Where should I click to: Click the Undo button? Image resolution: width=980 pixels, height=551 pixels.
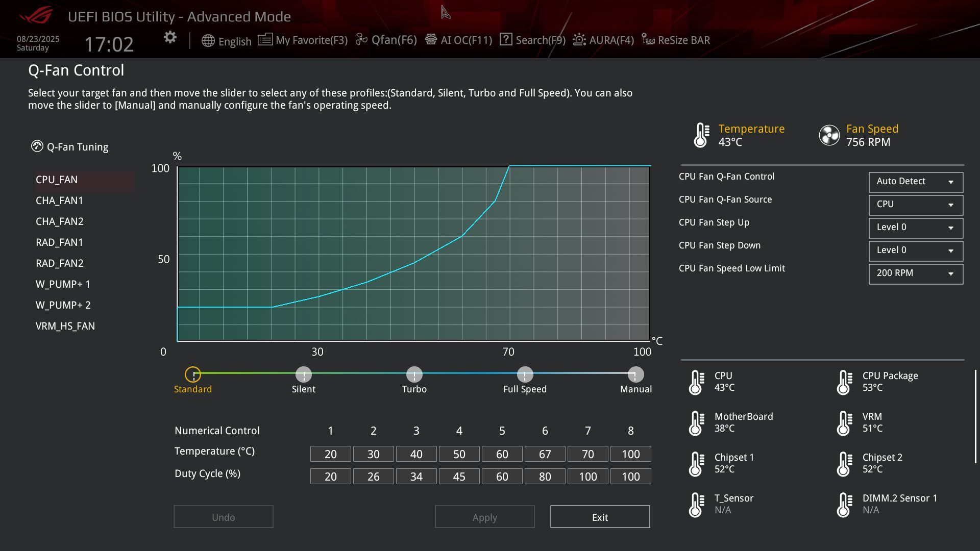coord(223,517)
